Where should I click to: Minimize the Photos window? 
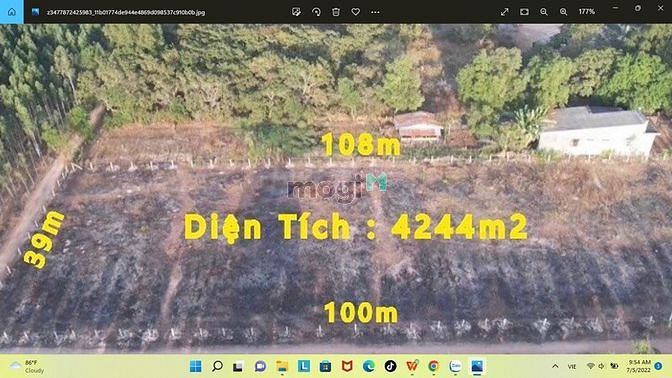[615, 8]
